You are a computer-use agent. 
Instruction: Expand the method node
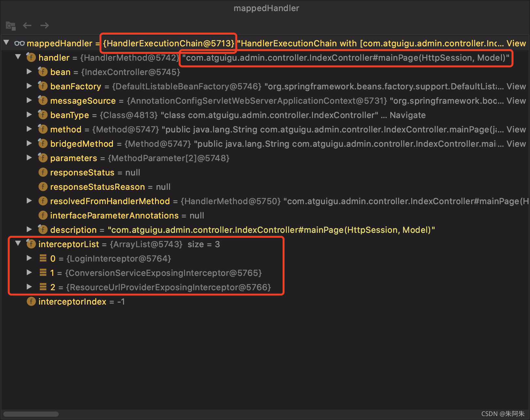[29, 129]
